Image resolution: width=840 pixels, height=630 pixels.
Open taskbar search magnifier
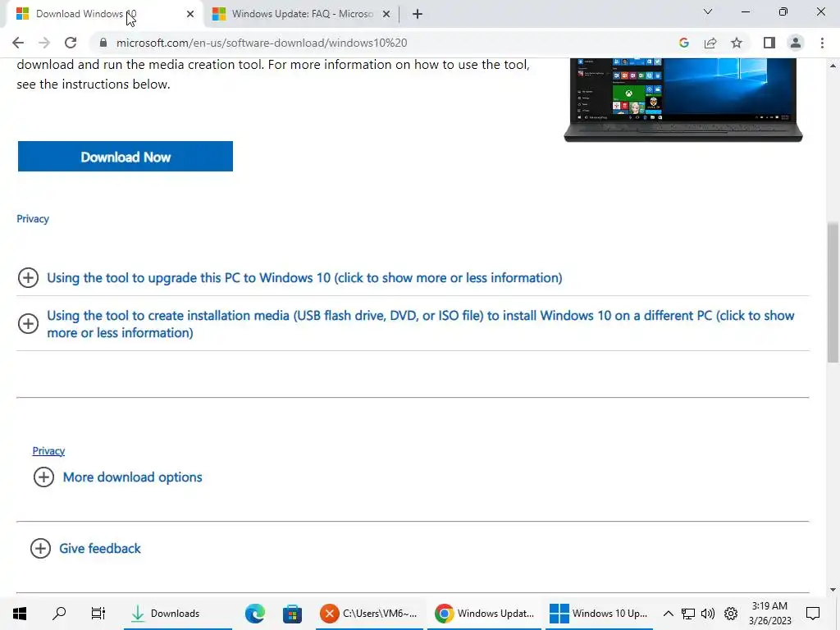click(x=59, y=614)
